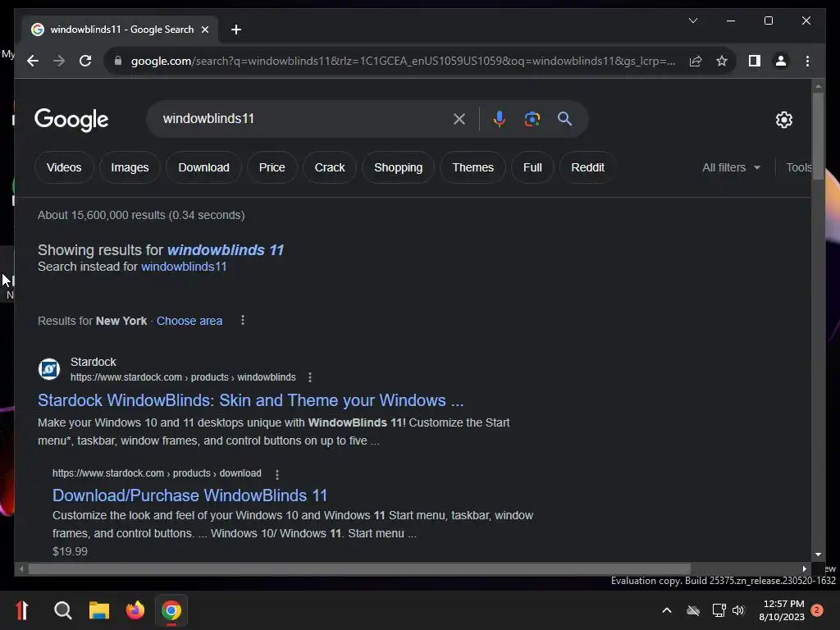Open Google quick settings gear

pyautogui.click(x=783, y=120)
